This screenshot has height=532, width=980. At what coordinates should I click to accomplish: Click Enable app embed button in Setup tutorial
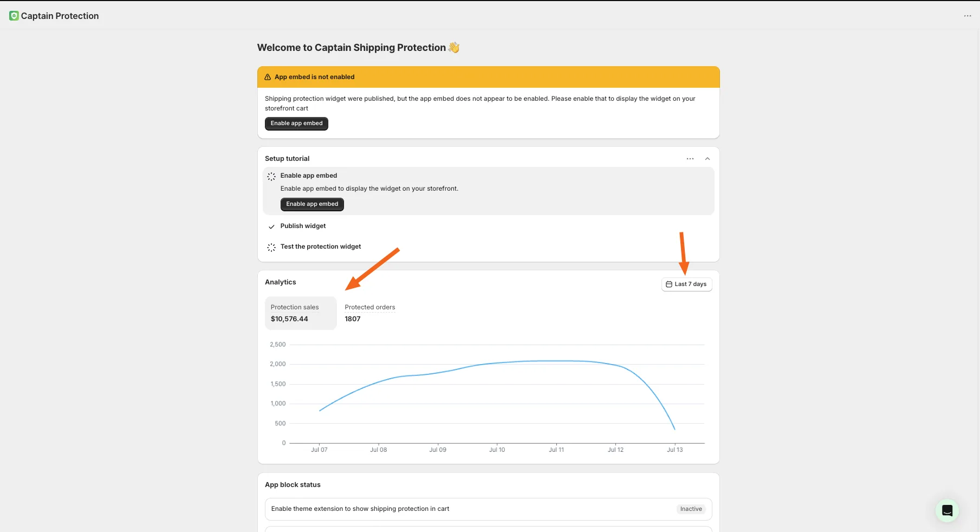tap(312, 204)
